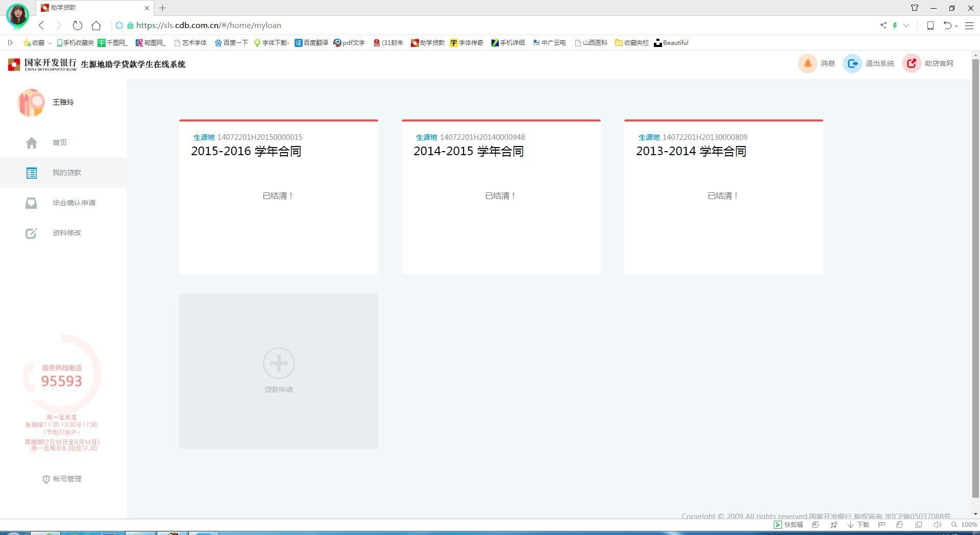Click the 消息 notification bell icon

coord(807,64)
